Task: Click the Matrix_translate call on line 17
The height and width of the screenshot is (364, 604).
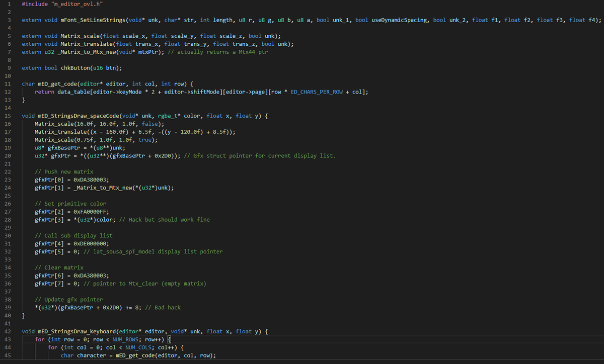Action: (x=60, y=132)
